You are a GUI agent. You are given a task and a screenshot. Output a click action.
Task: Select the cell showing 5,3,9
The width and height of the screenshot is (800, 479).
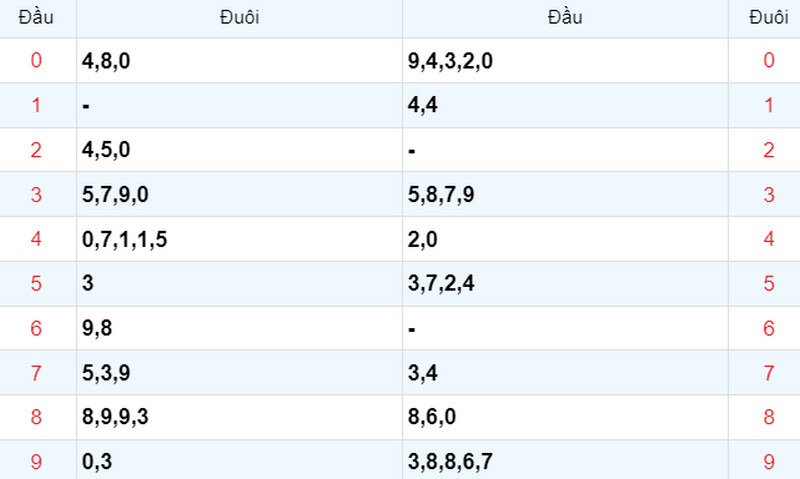tap(239, 373)
